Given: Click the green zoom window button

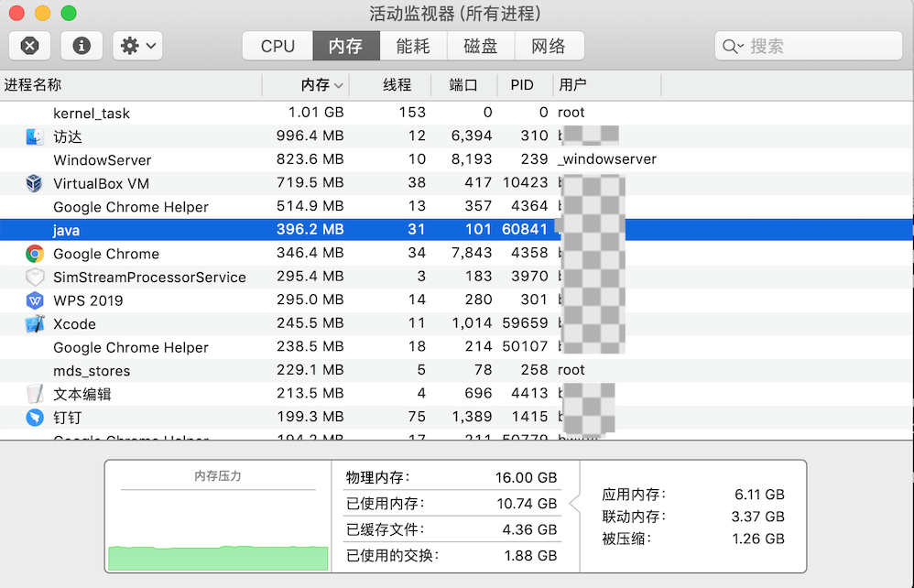Looking at the screenshot, I should click(69, 13).
